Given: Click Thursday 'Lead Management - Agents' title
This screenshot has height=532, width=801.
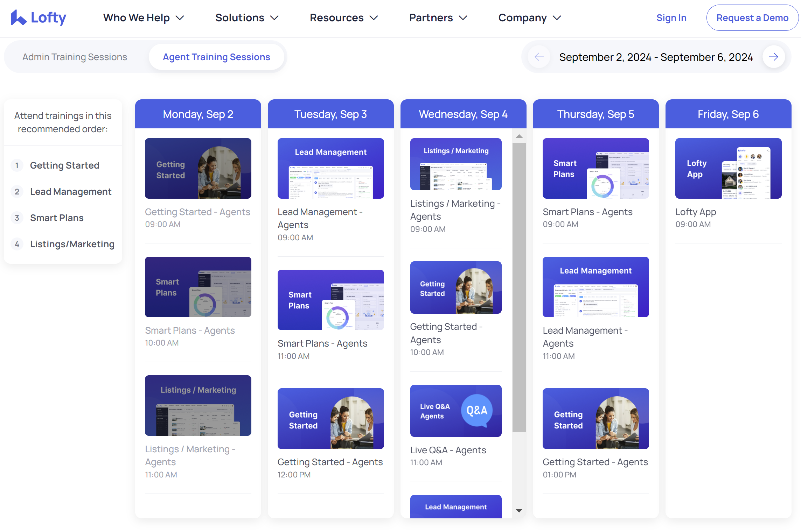Looking at the screenshot, I should click(x=585, y=337).
